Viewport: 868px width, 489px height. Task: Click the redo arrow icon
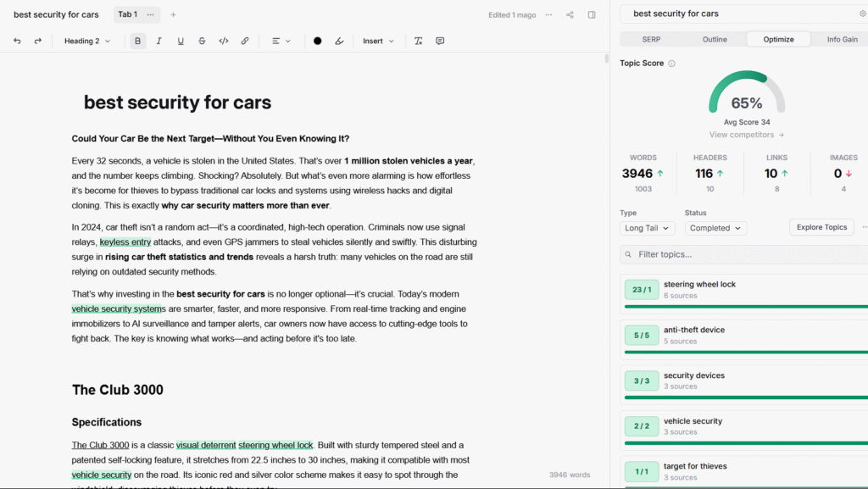click(x=38, y=41)
